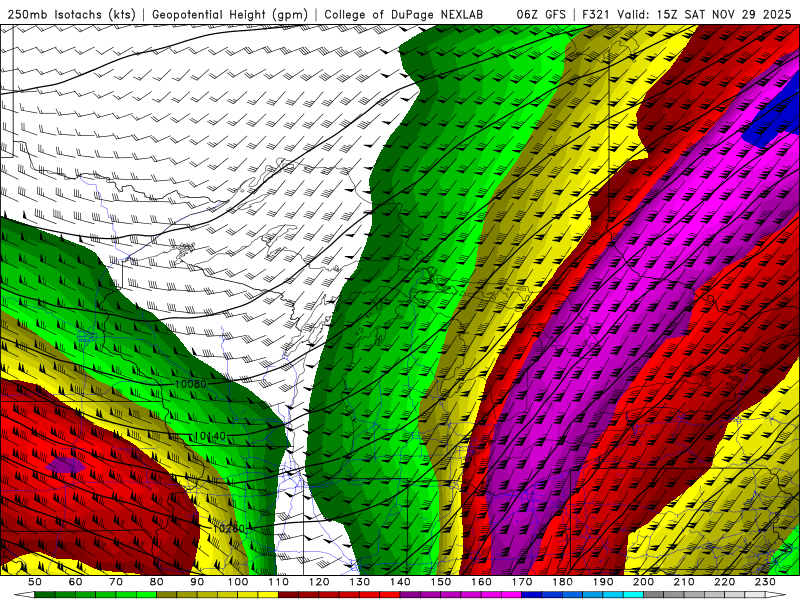Click the 230 value on the color scale

(765, 582)
